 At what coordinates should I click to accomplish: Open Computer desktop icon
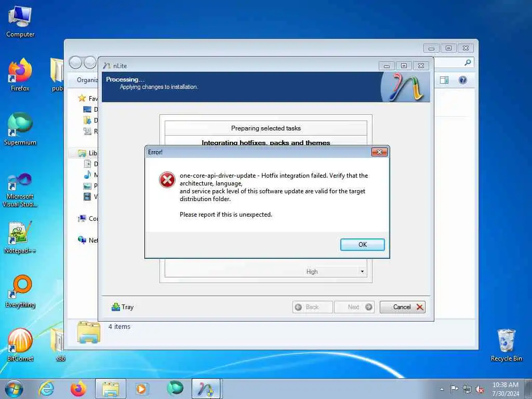click(x=20, y=21)
